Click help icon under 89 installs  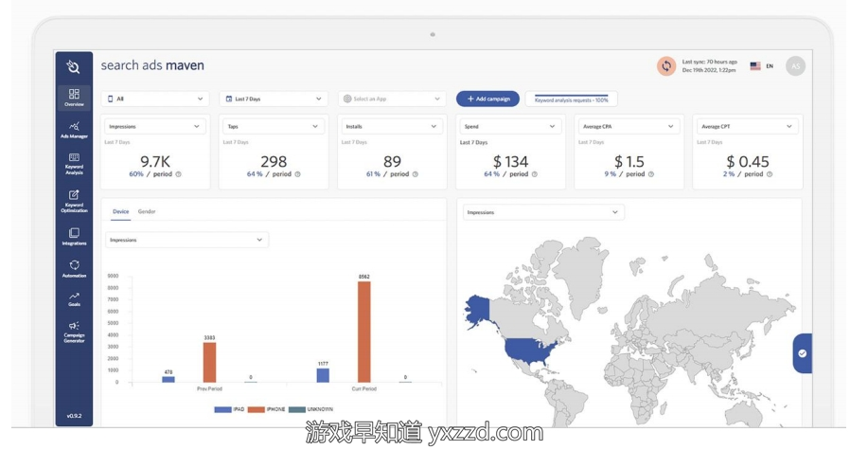pos(416,174)
